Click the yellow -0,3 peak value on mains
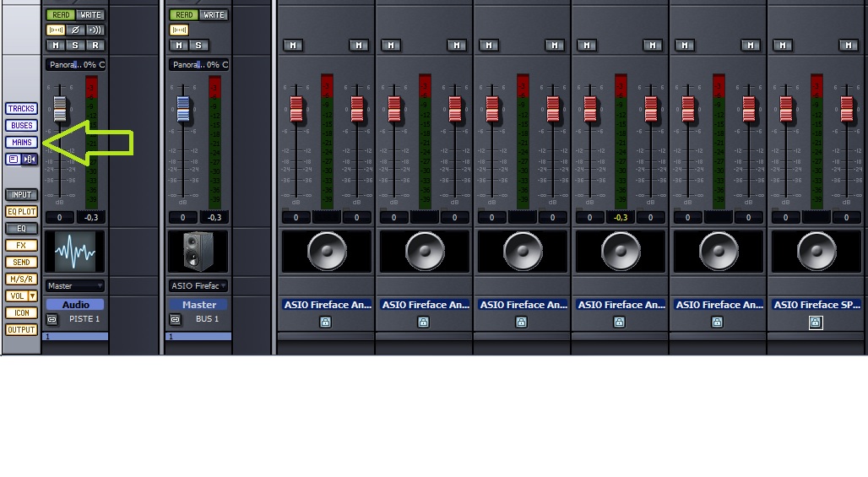This screenshot has width=868, height=477. [621, 218]
